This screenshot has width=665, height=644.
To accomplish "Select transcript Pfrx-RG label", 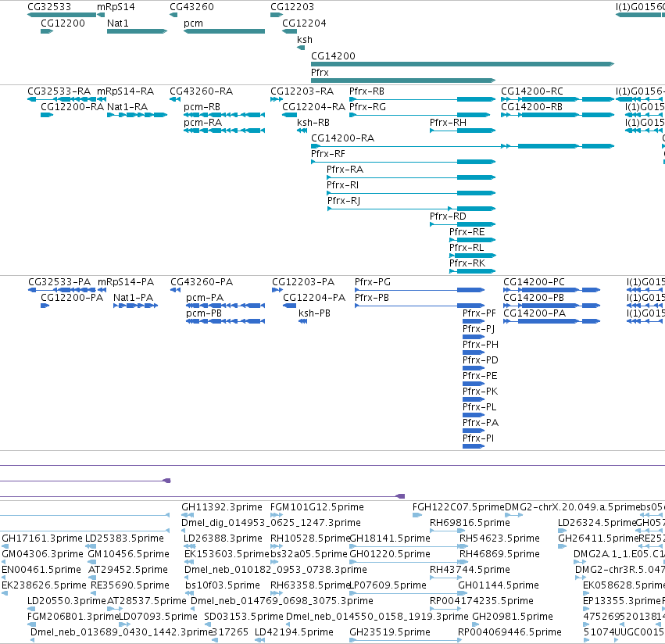I will 368,107.
